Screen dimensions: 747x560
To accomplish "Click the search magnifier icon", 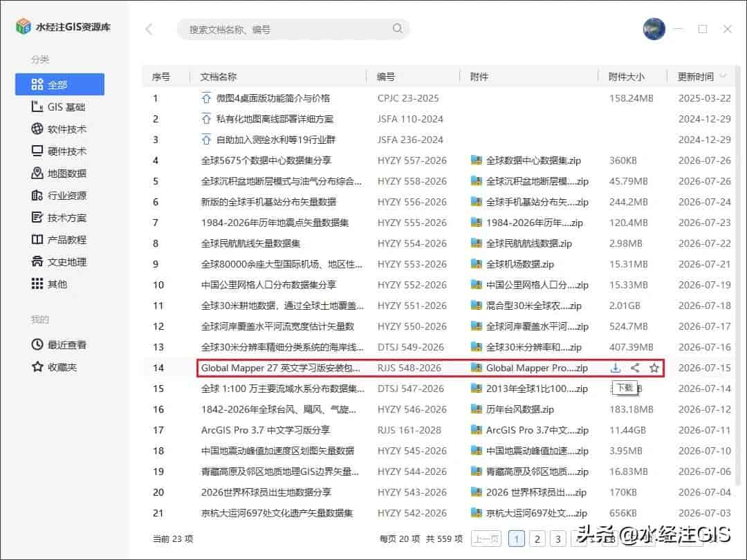I will (x=397, y=28).
